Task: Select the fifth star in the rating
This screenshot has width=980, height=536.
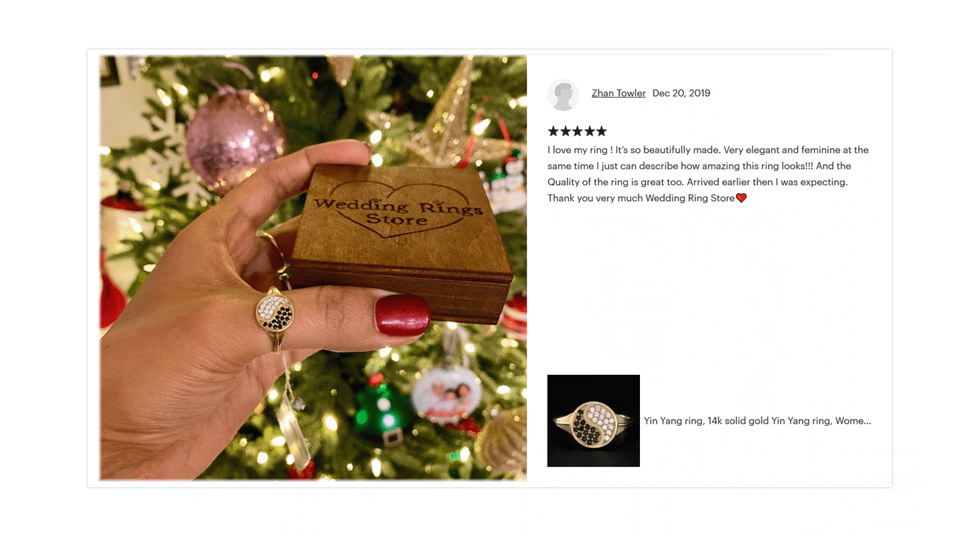Action: point(601,131)
